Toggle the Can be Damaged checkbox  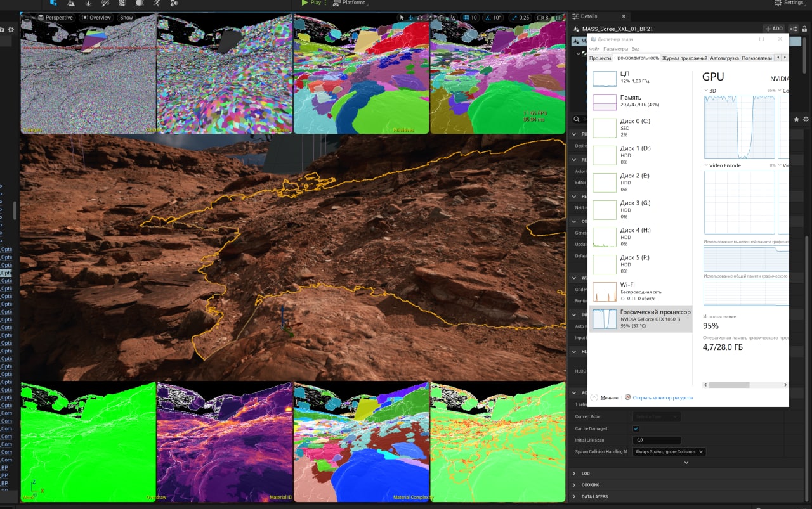click(636, 428)
